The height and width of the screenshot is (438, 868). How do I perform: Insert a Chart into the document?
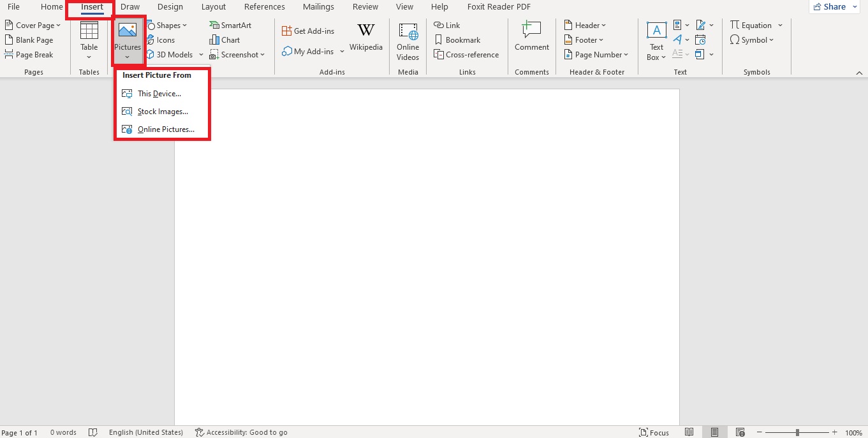click(224, 40)
